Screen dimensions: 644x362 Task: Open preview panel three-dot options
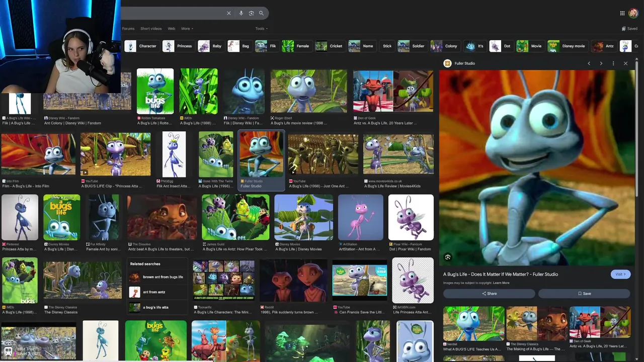coord(613,63)
